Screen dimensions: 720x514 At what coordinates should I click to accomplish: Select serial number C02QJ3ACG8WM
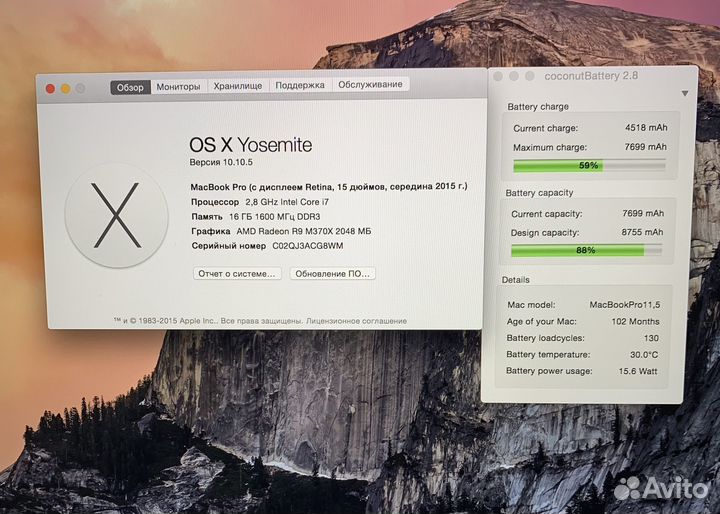coord(308,246)
